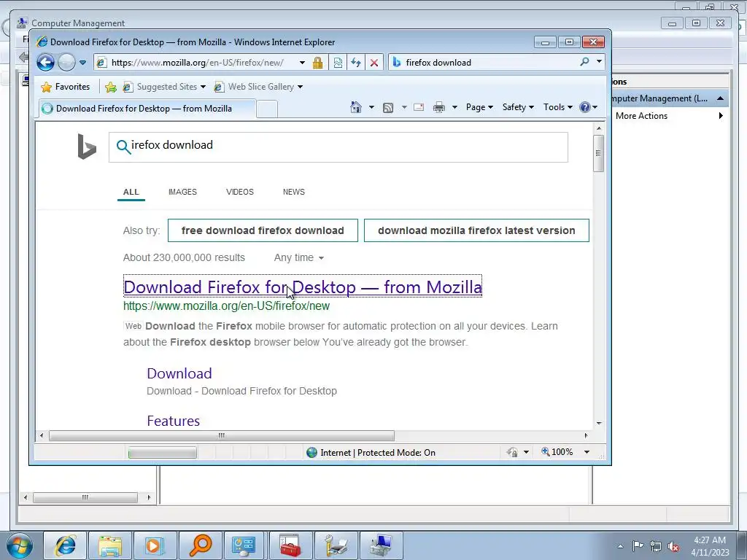Click the security lock icon in address bar
Screen dimensions: 747x560
tap(318, 63)
